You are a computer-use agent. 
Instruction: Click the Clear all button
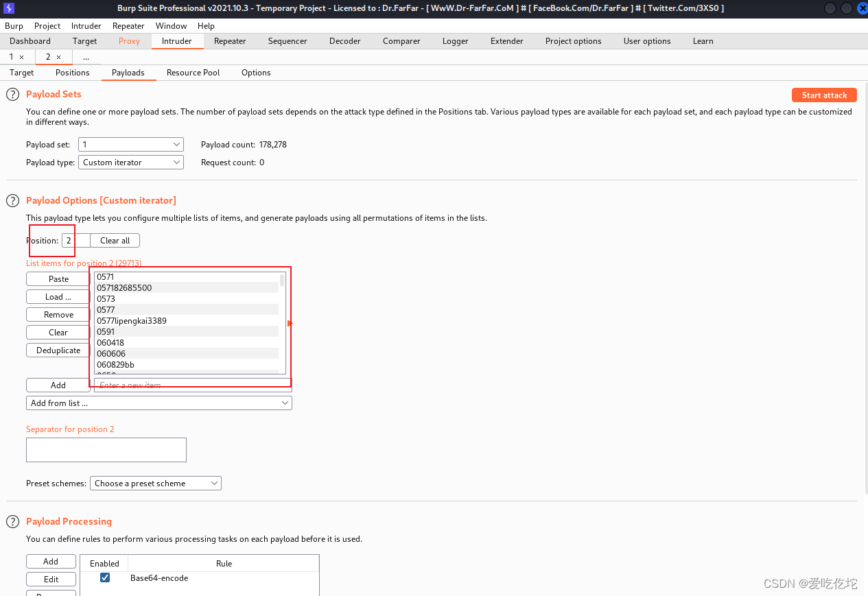point(115,241)
